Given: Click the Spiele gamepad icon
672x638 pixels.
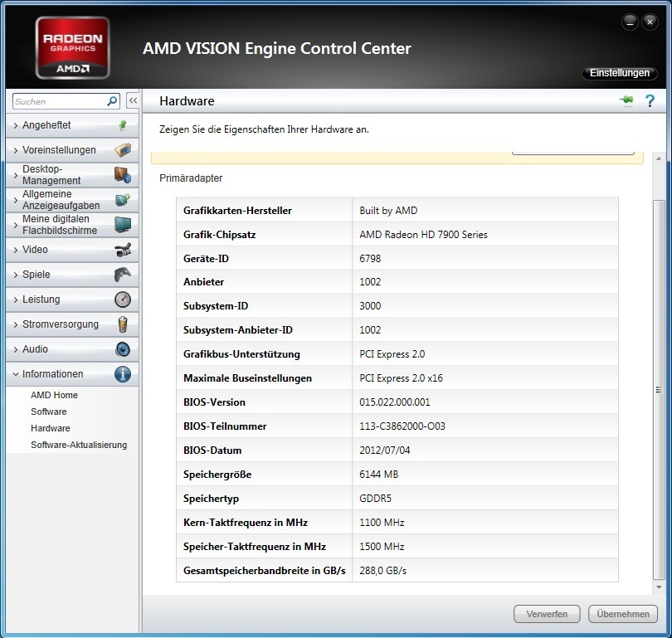Looking at the screenshot, I should point(123,275).
